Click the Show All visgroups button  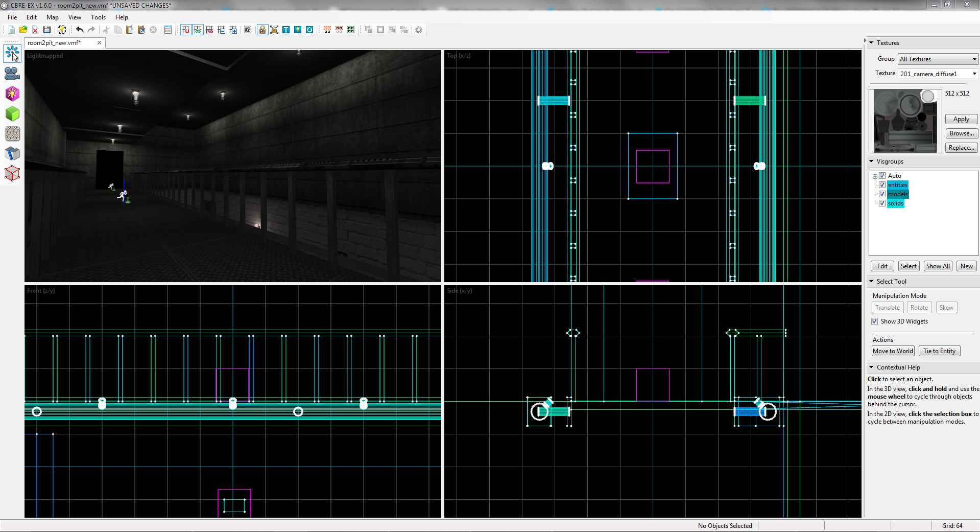938,266
